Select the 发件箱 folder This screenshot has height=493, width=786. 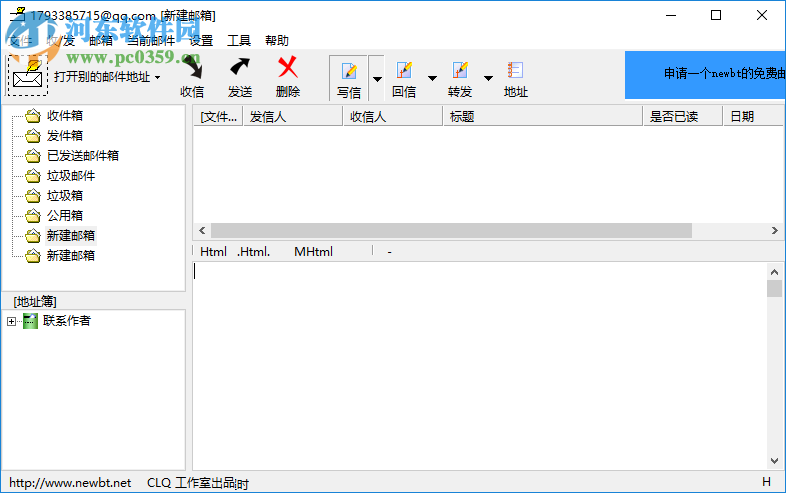(65, 136)
